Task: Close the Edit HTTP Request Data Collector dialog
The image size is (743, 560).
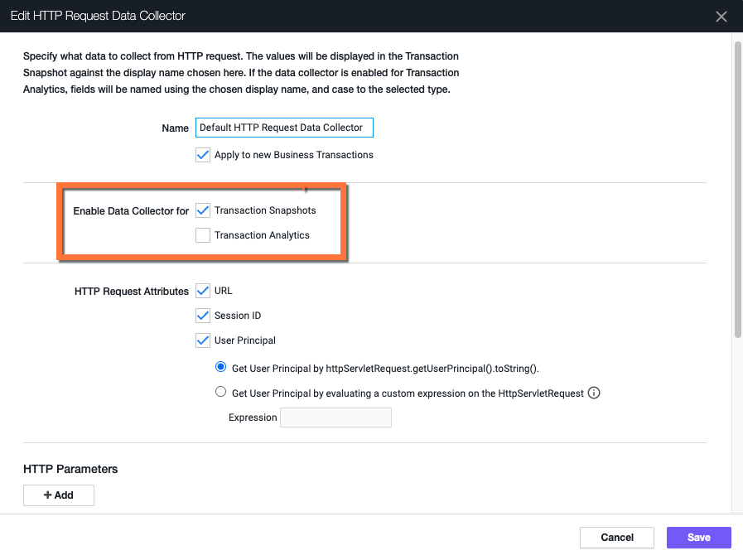Action: (721, 17)
